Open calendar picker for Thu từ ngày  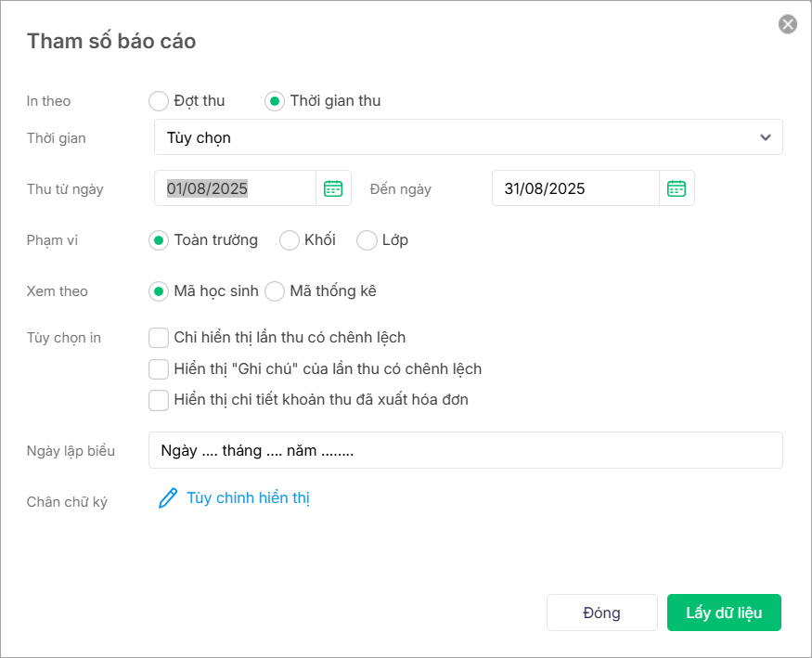tap(333, 188)
